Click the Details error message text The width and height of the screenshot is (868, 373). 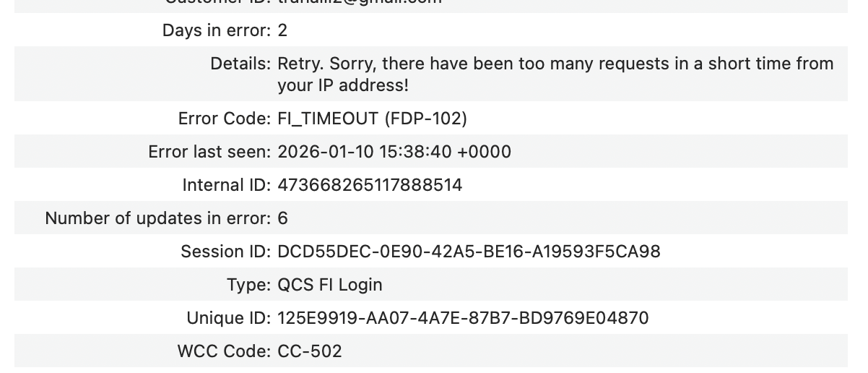[x=555, y=74]
